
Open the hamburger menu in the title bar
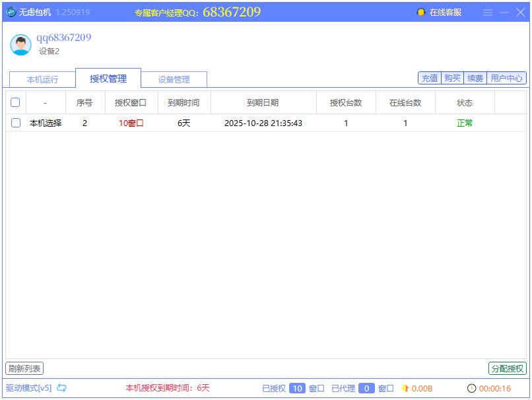tap(487, 12)
